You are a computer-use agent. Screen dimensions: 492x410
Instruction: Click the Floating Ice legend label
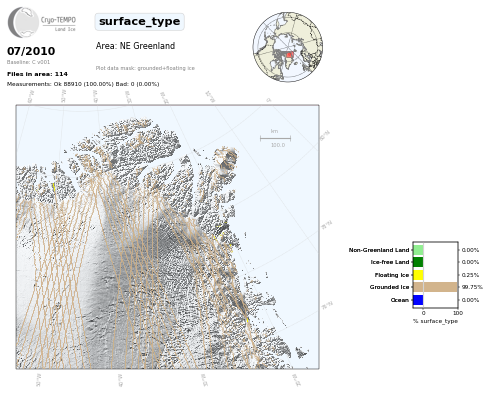(x=392, y=275)
